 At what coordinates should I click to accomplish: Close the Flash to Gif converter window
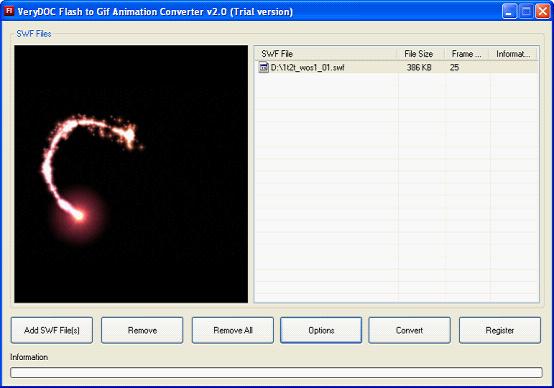point(542,11)
